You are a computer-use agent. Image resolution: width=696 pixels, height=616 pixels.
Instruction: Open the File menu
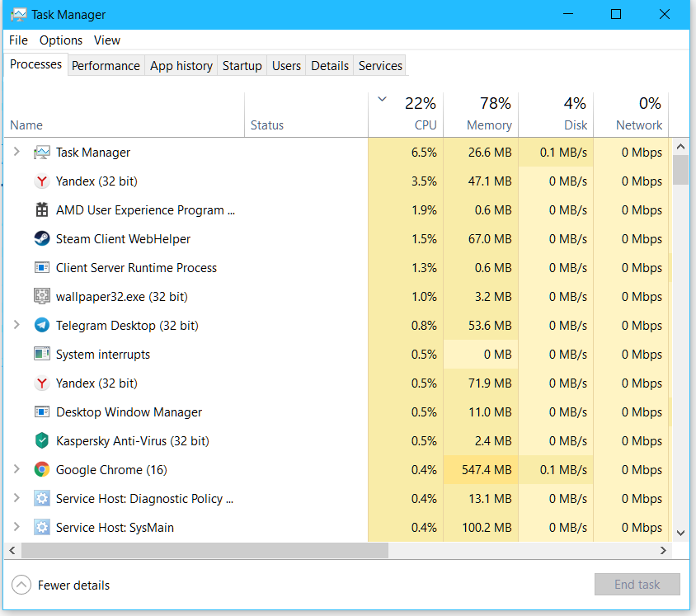(18, 40)
